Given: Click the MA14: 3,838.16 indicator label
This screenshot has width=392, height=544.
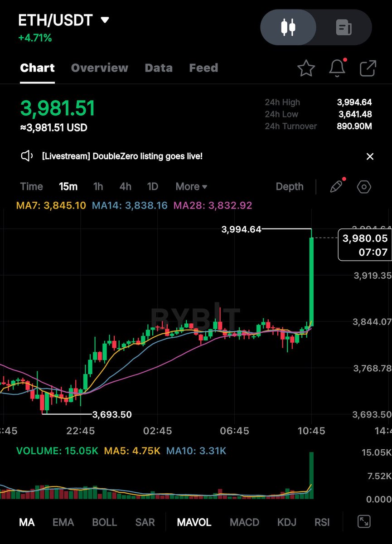Looking at the screenshot, I should point(130,205).
